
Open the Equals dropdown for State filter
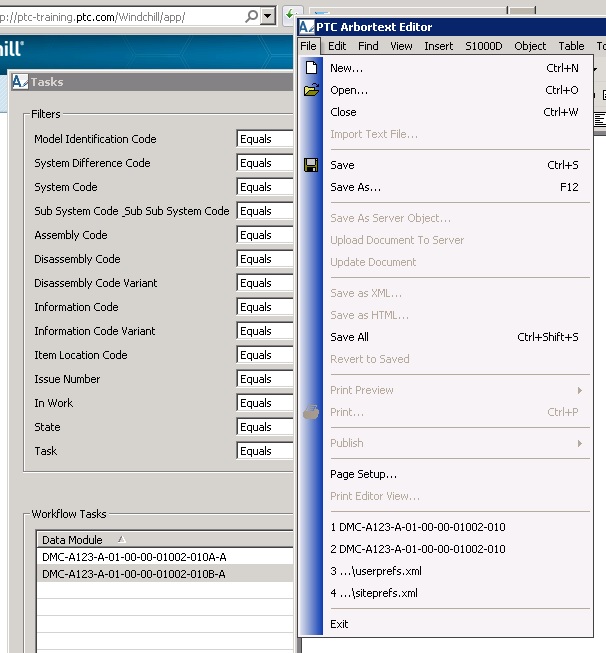click(265, 427)
